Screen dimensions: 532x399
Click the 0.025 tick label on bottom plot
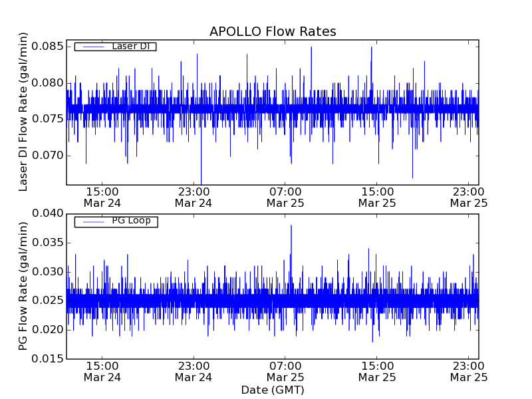point(47,301)
